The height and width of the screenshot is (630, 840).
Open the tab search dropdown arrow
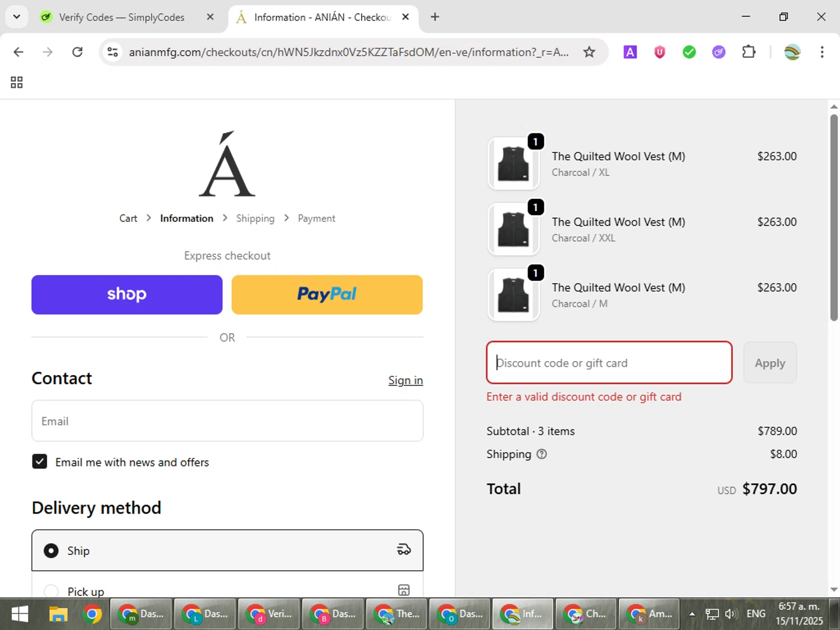coord(17,17)
